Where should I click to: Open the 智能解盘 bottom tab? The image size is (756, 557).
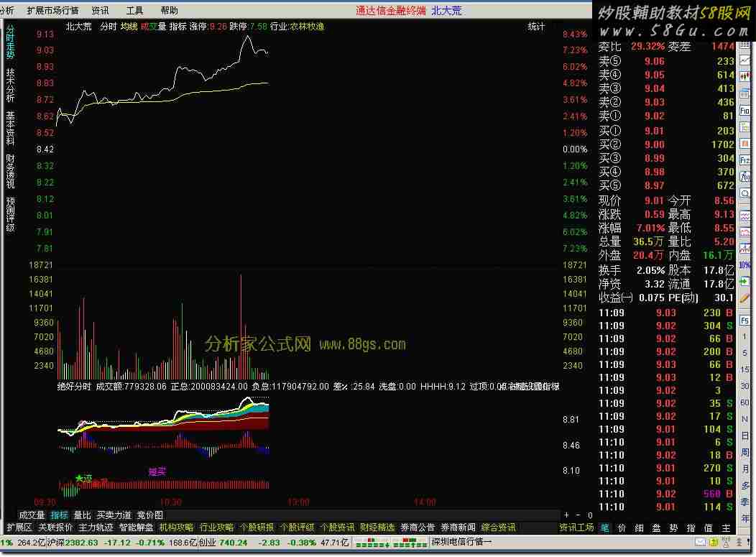click(x=137, y=528)
